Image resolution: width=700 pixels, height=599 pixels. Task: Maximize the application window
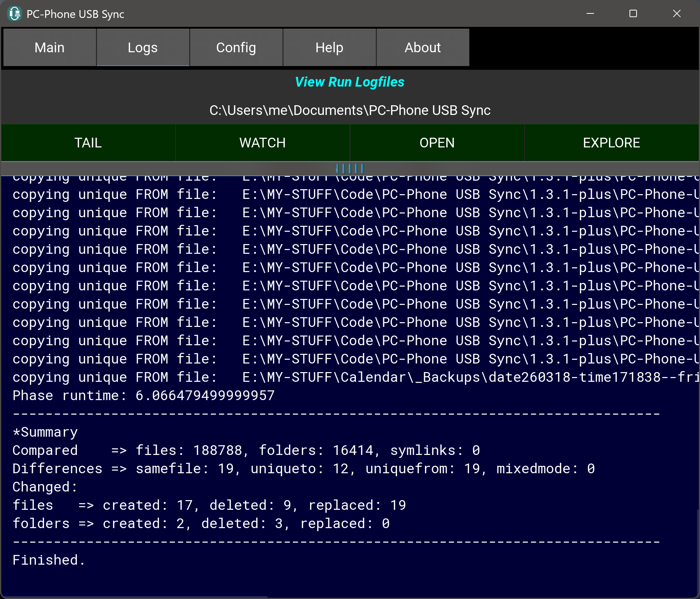click(x=633, y=14)
